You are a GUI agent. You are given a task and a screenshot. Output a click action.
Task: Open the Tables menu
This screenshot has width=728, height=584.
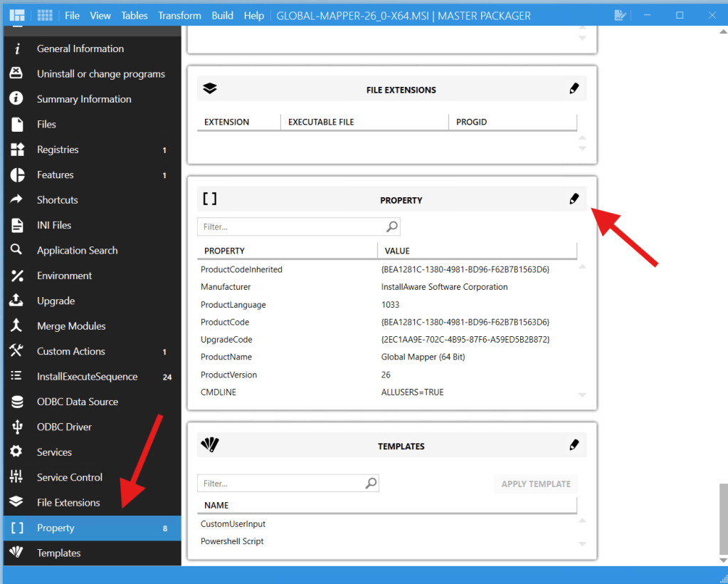point(134,15)
